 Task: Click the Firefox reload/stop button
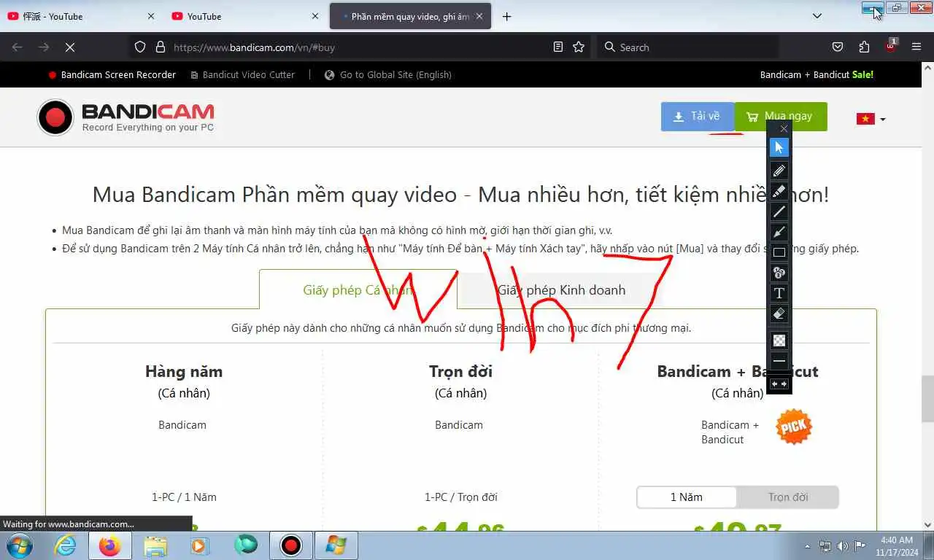(70, 47)
